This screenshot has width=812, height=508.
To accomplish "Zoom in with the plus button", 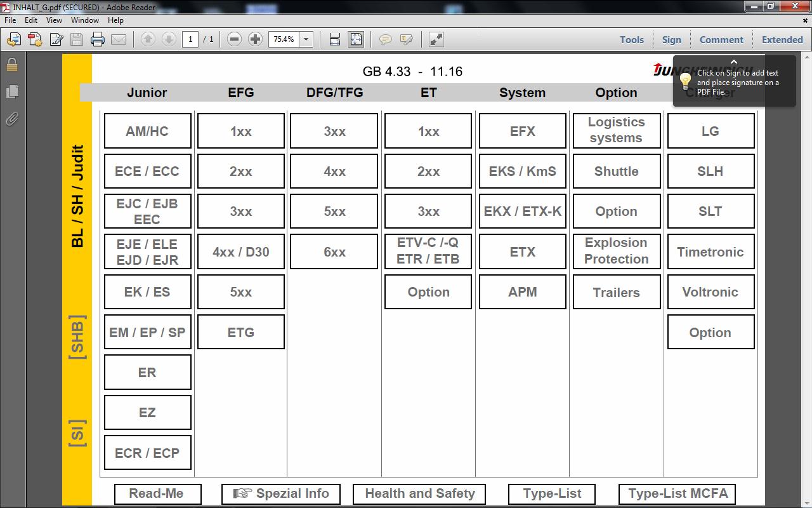I will (x=255, y=39).
